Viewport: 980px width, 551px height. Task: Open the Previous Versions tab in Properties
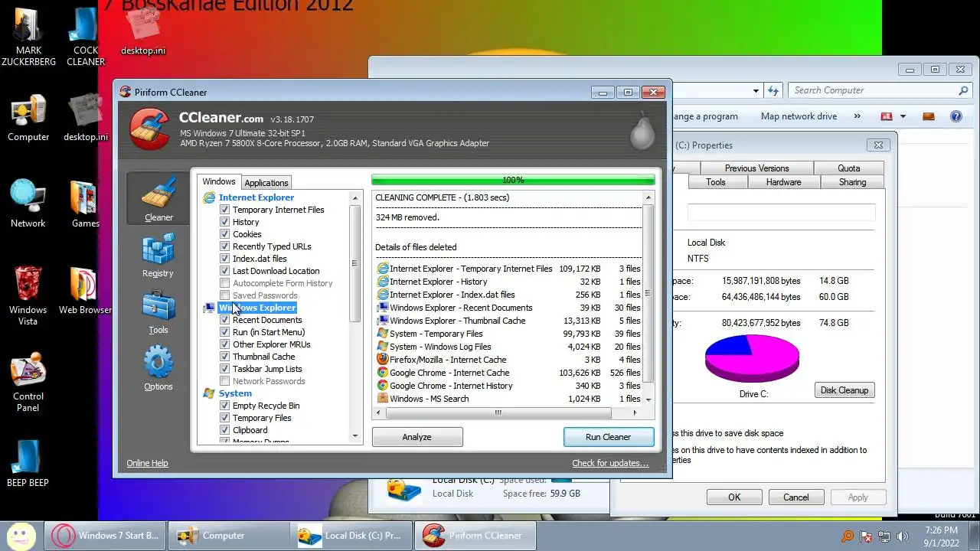coord(756,168)
